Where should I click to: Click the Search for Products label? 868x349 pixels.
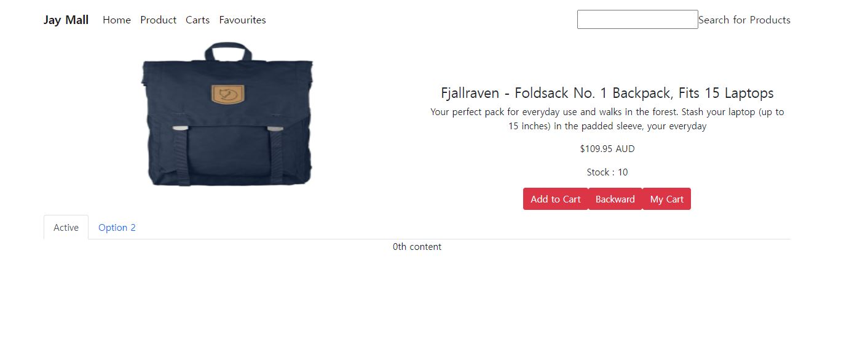[x=744, y=20]
